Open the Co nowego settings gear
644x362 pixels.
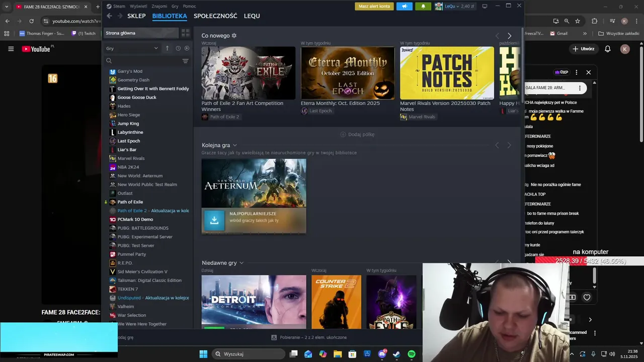234,36
